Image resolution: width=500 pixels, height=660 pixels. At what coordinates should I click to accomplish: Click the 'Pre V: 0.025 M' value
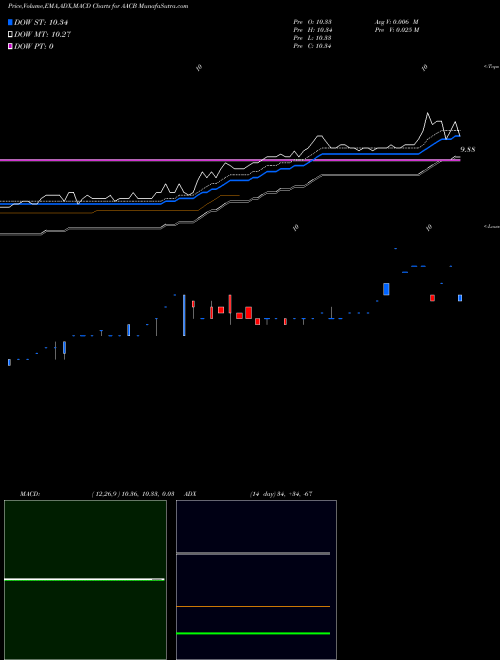396,30
